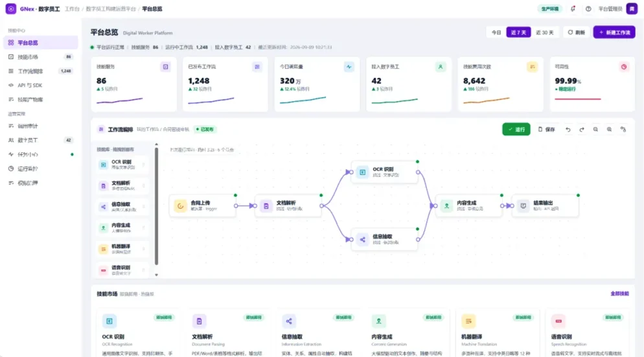This screenshot has height=357, width=644.
Task: Click the 已发布工作流 card icon
Action: coord(257,67)
